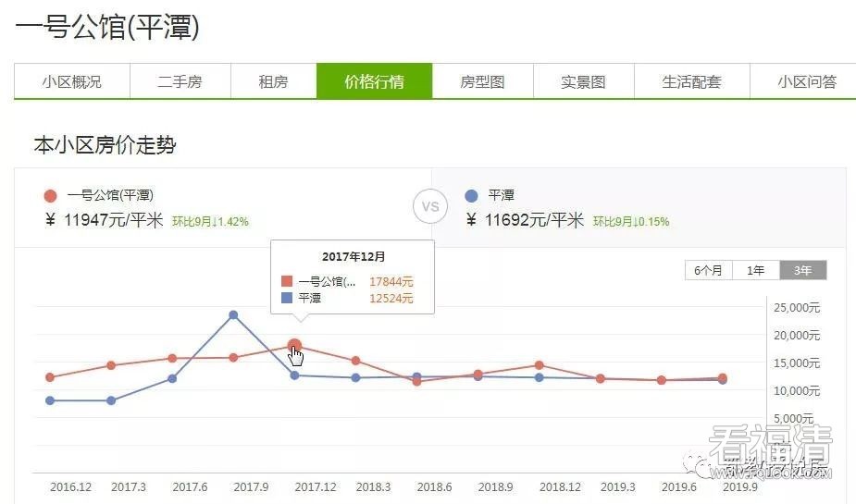Toggle the blue 平潭 legend dot
Screen dimensions: 856x504
[472, 196]
